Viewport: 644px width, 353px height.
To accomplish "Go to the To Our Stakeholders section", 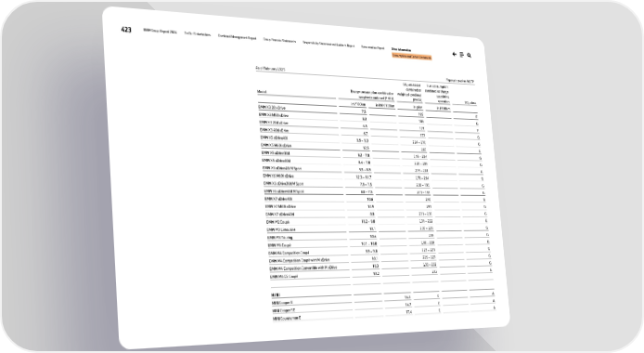I will pyautogui.click(x=197, y=34).
